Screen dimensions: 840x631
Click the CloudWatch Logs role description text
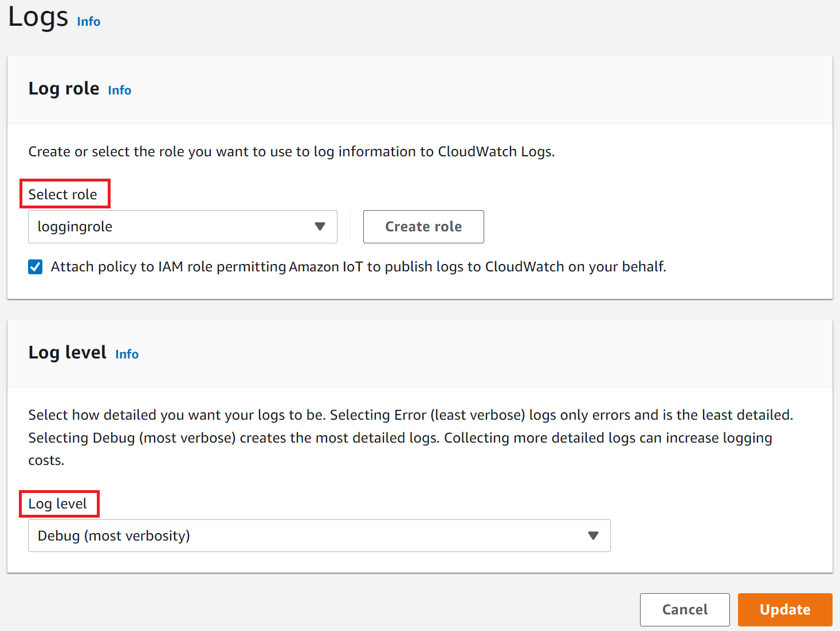pyautogui.click(x=291, y=152)
